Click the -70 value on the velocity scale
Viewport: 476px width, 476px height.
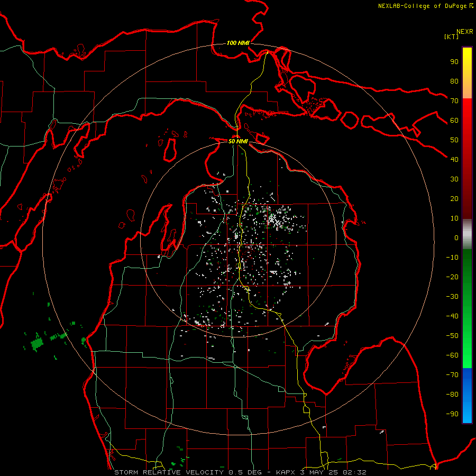pos(452,375)
